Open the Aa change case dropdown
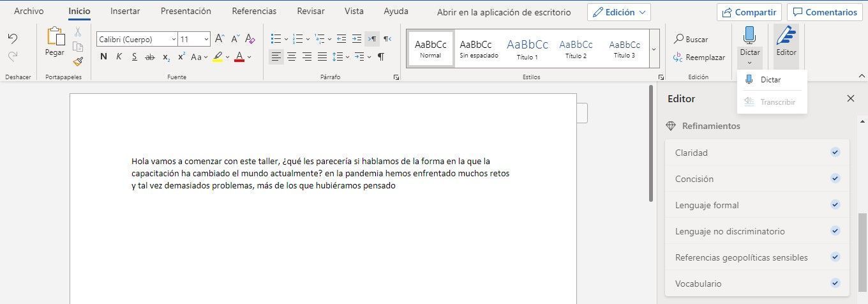868x304 pixels. point(200,57)
